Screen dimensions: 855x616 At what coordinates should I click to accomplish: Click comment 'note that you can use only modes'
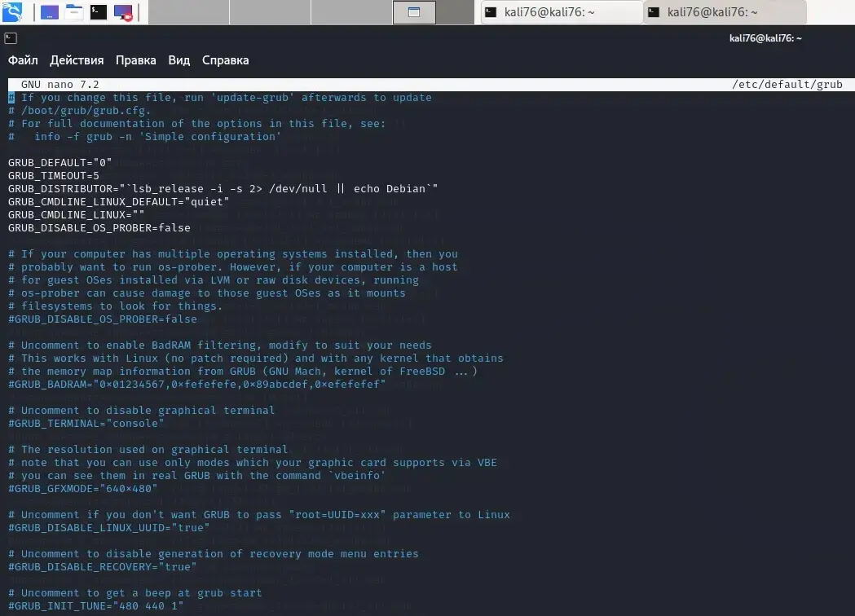[x=253, y=463]
